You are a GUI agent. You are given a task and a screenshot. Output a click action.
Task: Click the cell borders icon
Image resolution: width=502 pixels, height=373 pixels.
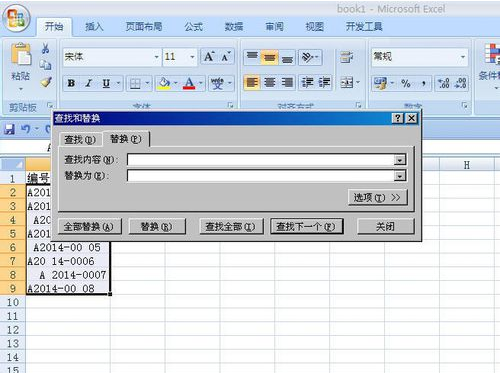[135, 83]
